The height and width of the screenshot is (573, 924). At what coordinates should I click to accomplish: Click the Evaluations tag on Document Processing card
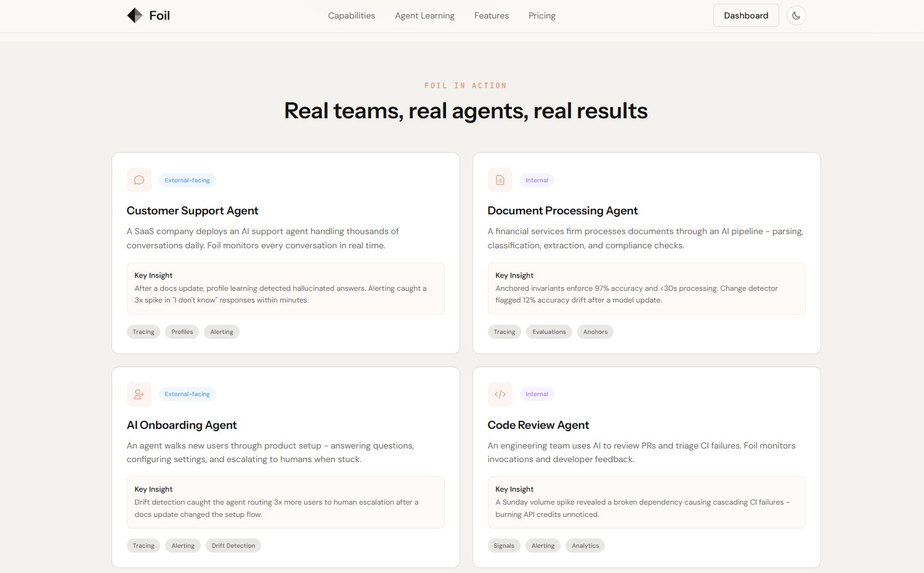click(549, 331)
